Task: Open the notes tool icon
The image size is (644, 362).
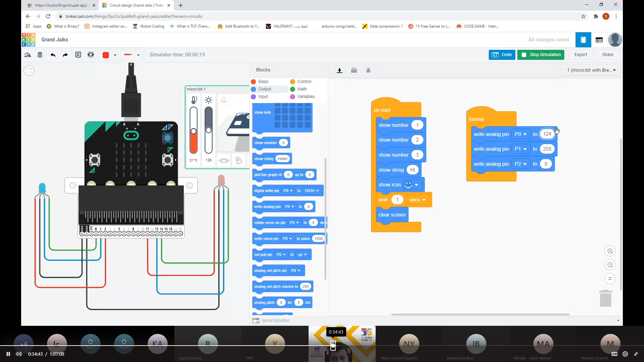Action: point(78,55)
